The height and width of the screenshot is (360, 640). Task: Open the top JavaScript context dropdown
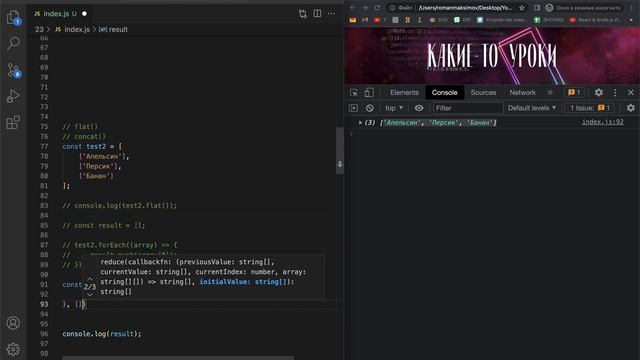[394, 108]
